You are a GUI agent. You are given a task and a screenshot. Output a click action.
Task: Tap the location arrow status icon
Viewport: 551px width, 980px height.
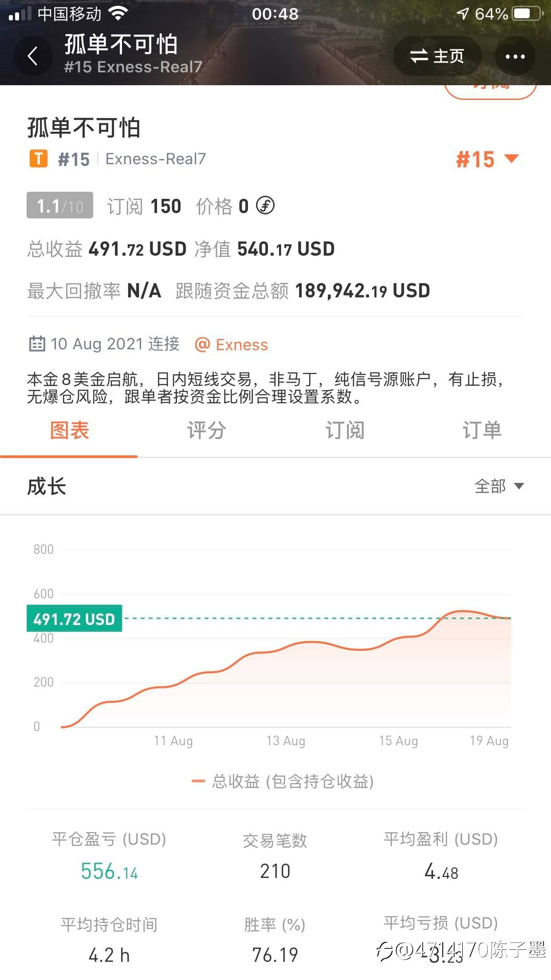(x=463, y=14)
